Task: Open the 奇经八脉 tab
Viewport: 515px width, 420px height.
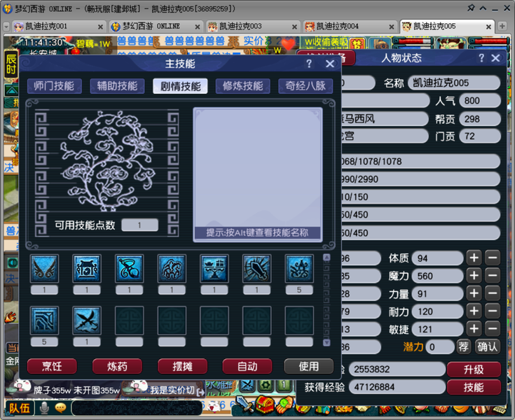Action: point(305,86)
